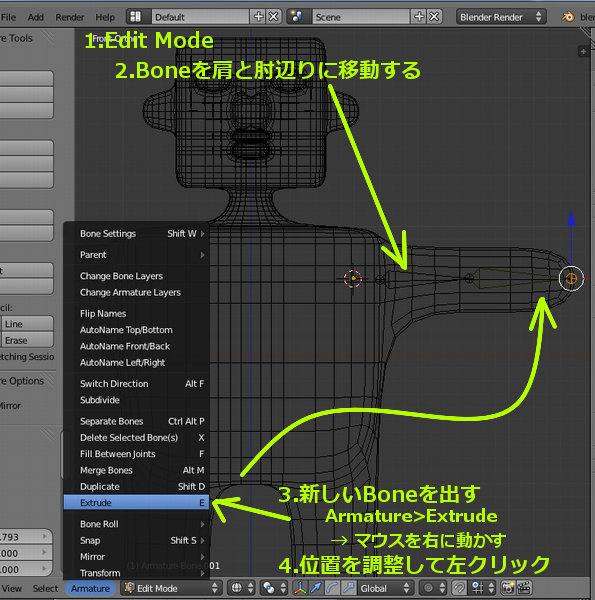
Task: Open the Render menu
Action: [70, 17]
